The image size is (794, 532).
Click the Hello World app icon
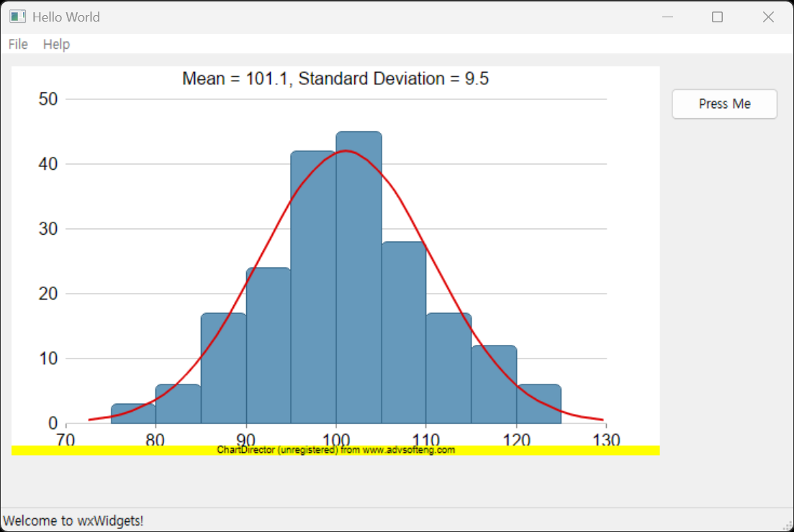pos(18,17)
